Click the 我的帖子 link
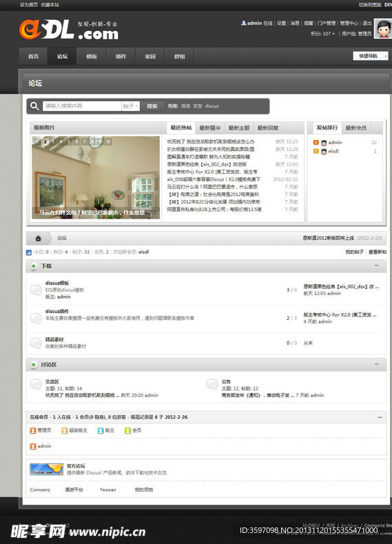Image resolution: width=392 pixels, height=544 pixels. tap(354, 252)
